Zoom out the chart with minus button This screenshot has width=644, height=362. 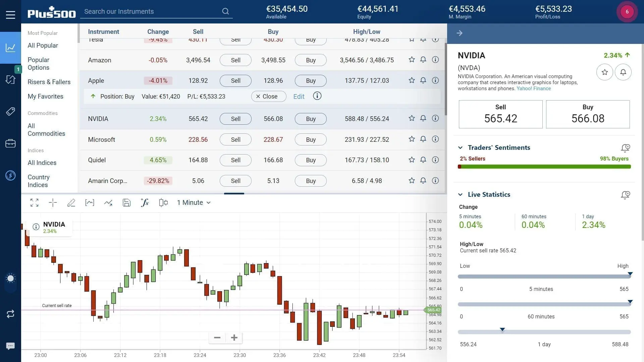(x=217, y=338)
